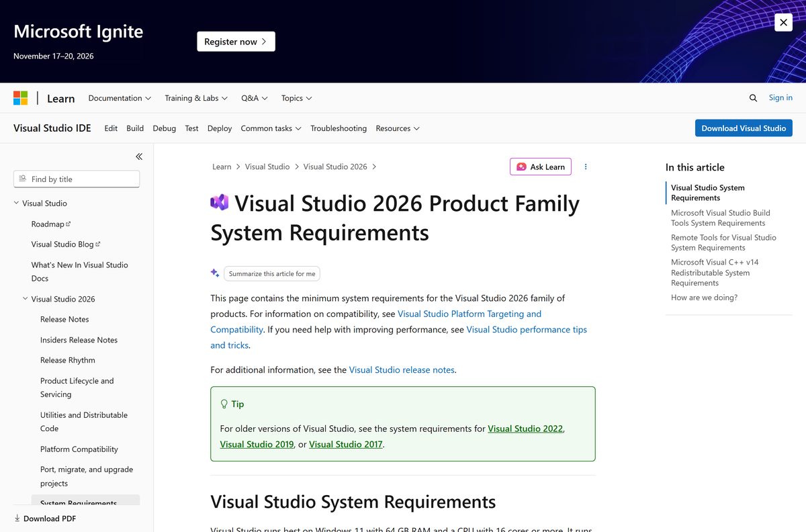Open Release Rhythm in sidebar
This screenshot has width=806, height=532.
pyautogui.click(x=68, y=360)
